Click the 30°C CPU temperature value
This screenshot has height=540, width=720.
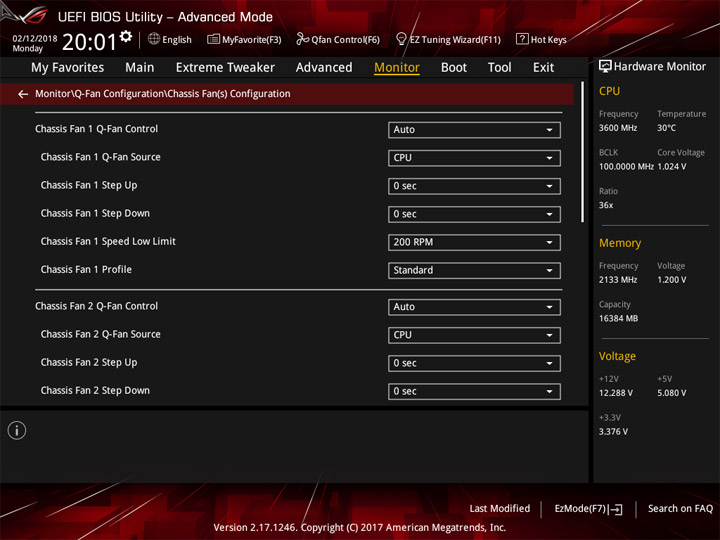[666, 128]
